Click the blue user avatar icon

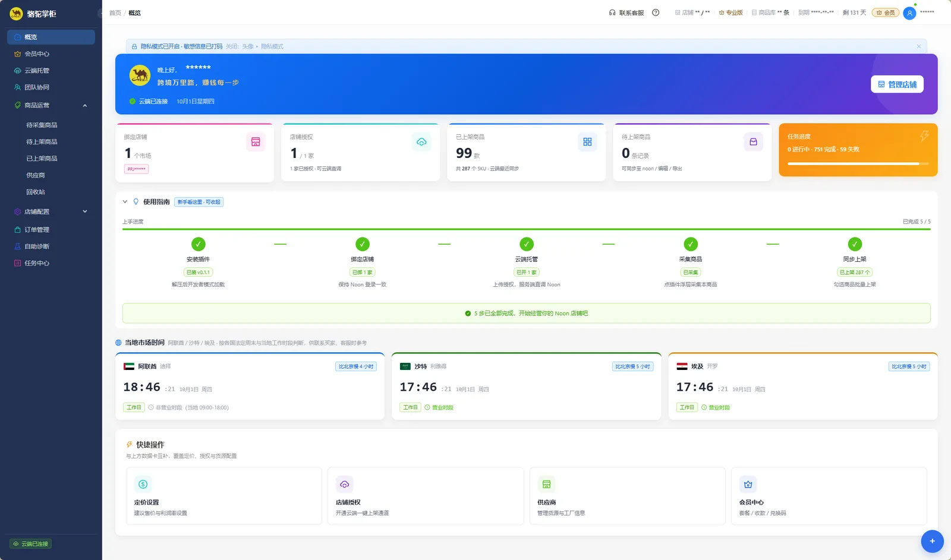click(909, 13)
